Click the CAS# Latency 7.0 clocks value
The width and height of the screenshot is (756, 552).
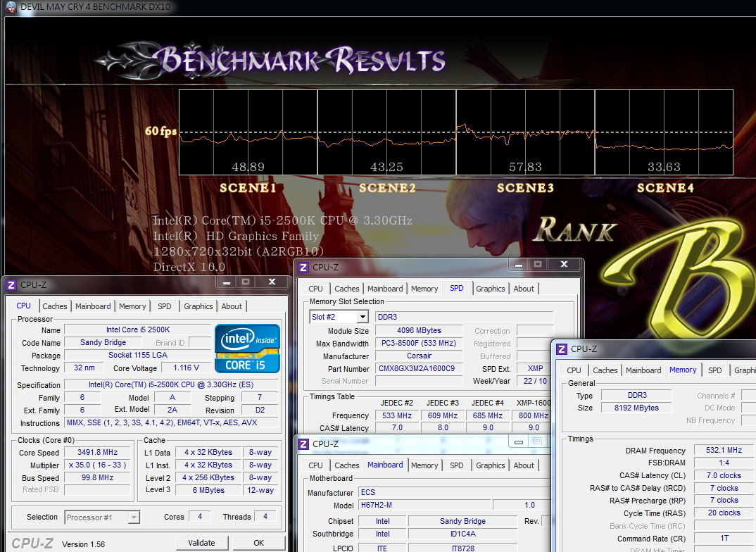724,475
